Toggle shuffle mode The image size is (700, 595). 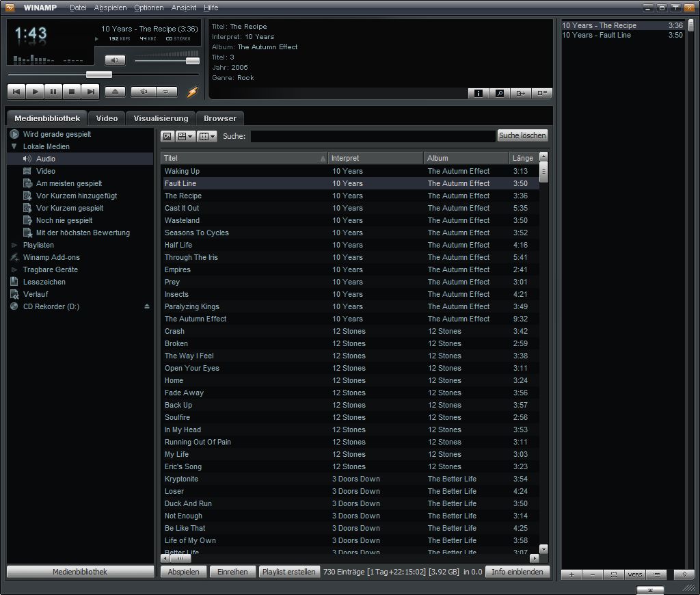[x=144, y=92]
